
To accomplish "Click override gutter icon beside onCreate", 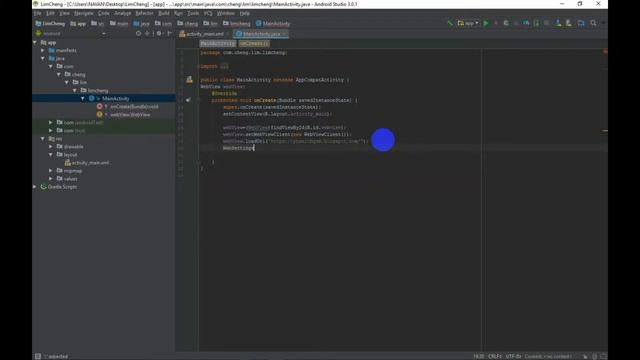I will [x=188, y=100].
